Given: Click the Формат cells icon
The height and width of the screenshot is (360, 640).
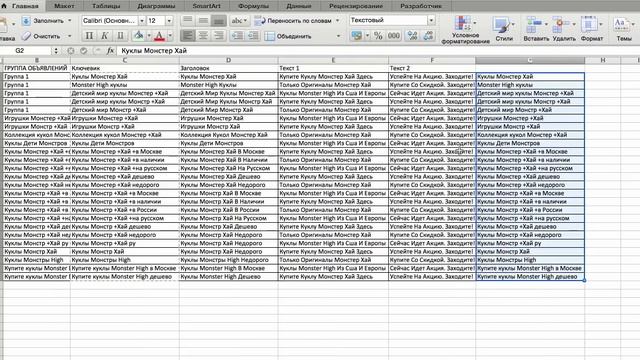Looking at the screenshot, I should pyautogui.click(x=589, y=25).
